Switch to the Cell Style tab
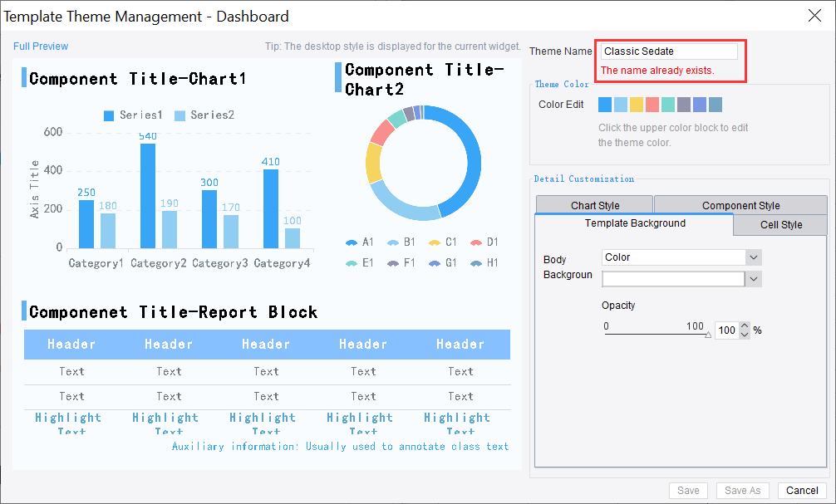Image resolution: width=836 pixels, height=504 pixels. point(780,225)
